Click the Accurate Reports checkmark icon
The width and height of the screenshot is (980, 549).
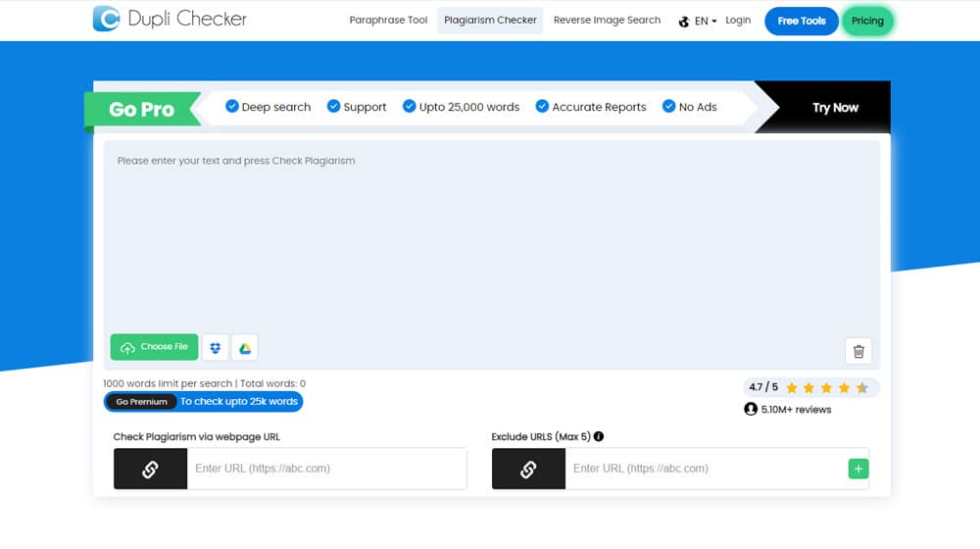[542, 106]
